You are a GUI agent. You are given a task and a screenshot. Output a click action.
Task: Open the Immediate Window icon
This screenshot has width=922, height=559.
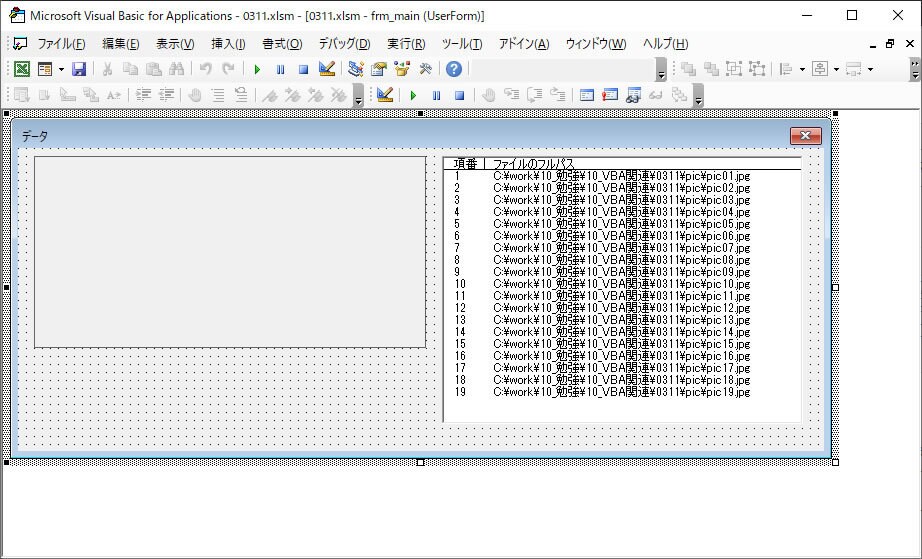(x=610, y=95)
